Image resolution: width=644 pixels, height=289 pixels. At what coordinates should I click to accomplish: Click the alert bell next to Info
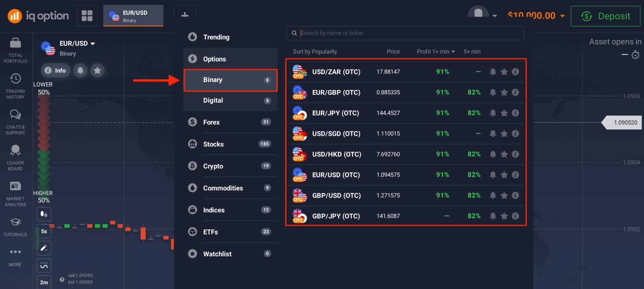point(80,70)
